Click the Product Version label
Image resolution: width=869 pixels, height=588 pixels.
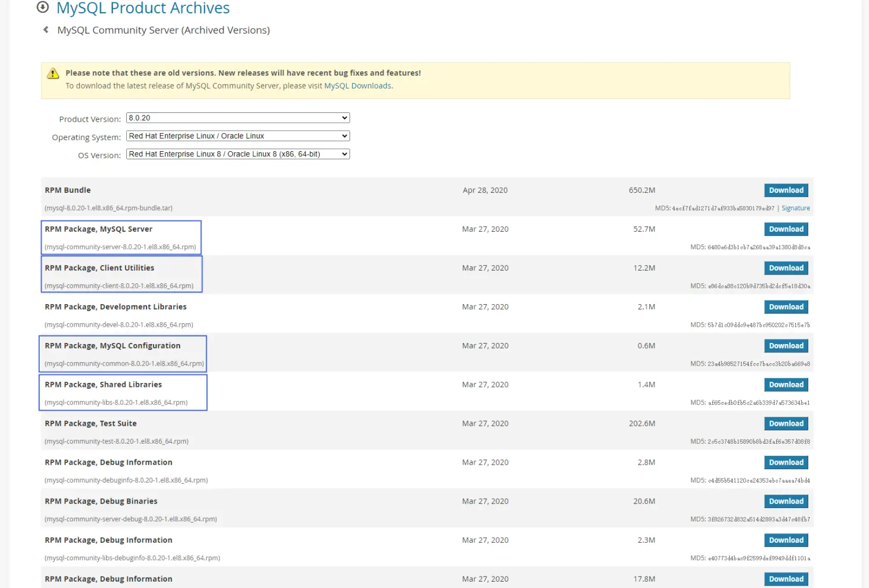point(90,119)
